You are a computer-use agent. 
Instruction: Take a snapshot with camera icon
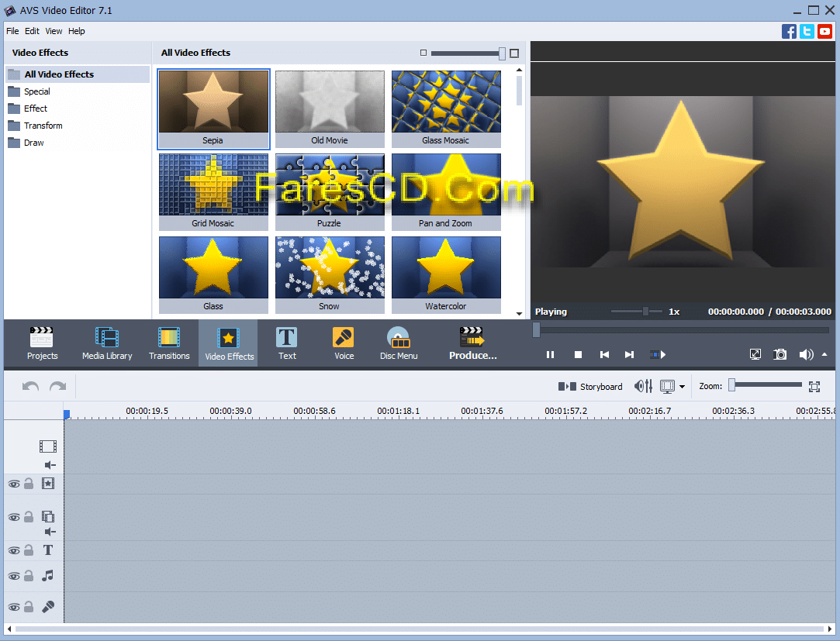(x=780, y=354)
